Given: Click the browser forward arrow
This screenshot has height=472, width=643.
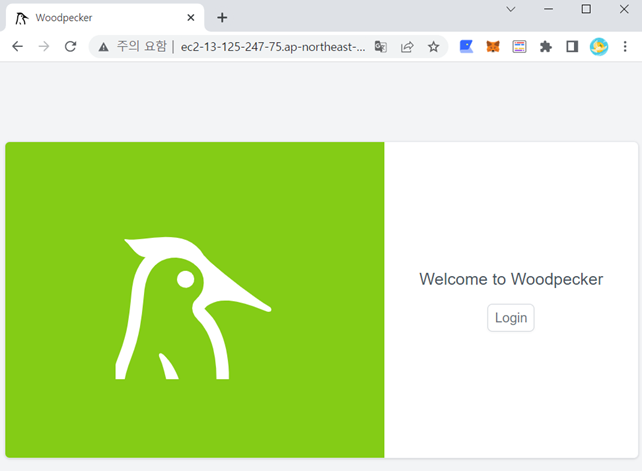Looking at the screenshot, I should [44, 47].
